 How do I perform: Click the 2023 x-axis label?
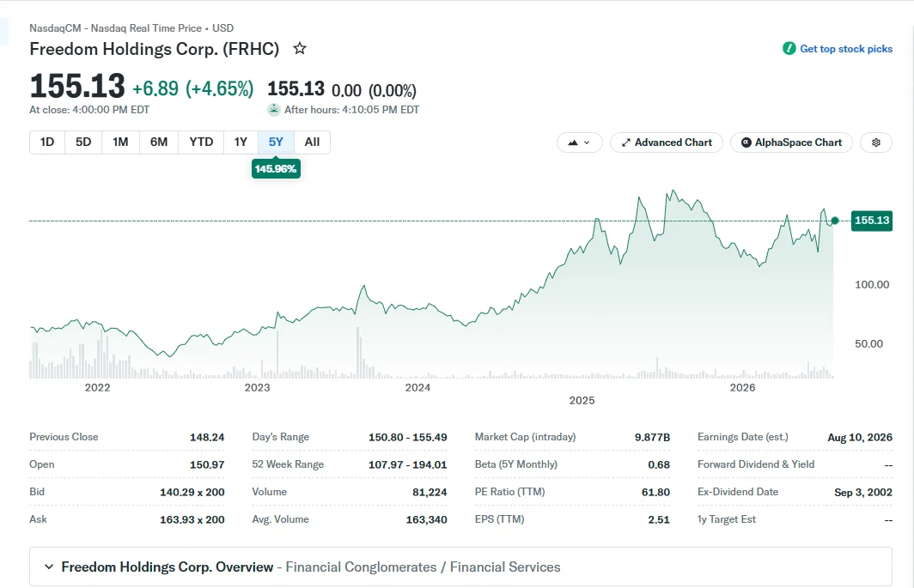(257, 387)
